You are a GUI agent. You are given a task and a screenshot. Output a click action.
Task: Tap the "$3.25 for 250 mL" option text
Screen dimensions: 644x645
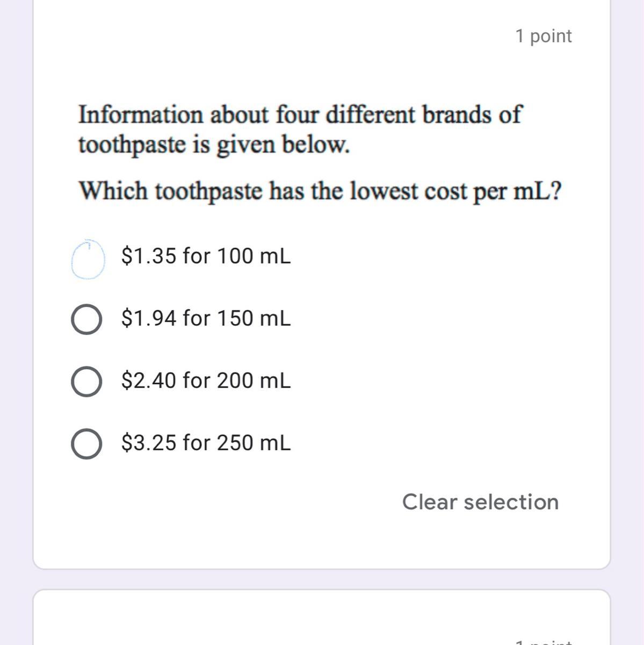click(206, 443)
